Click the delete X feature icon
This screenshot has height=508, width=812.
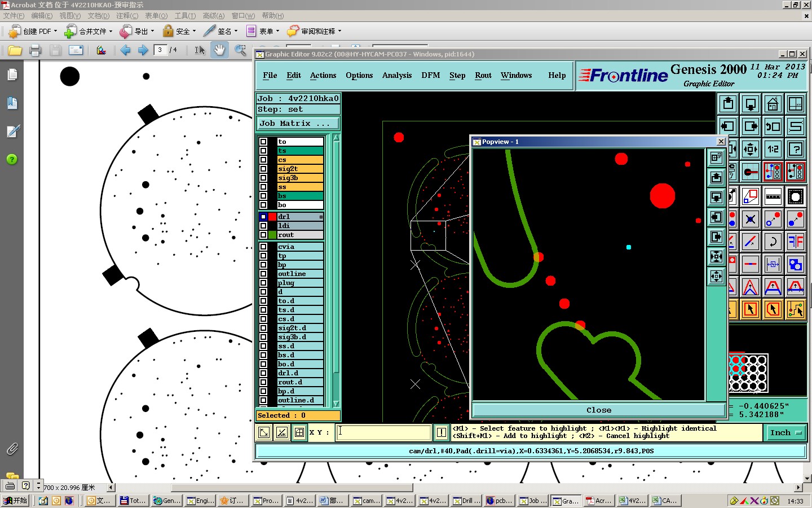(x=751, y=219)
